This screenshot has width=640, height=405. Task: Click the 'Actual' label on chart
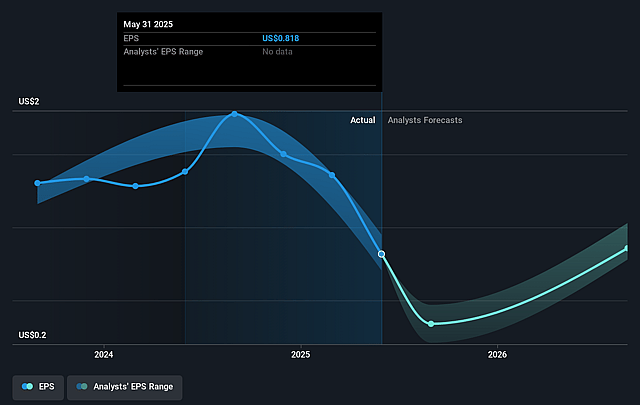point(362,120)
